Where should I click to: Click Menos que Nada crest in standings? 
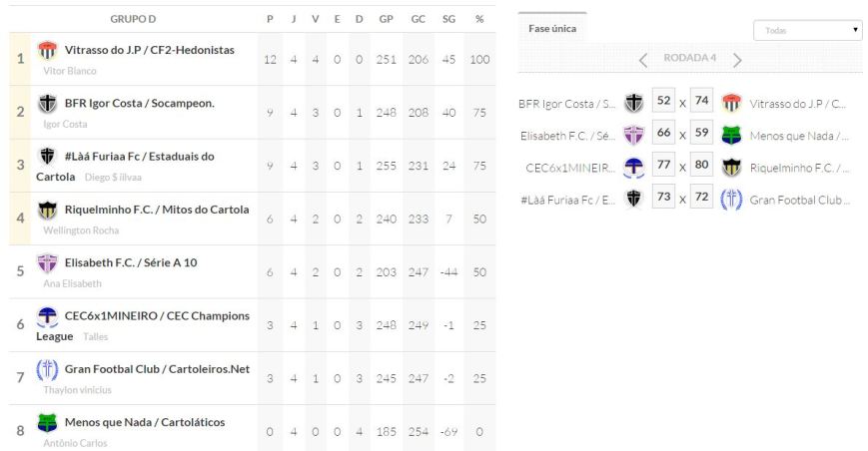pyautogui.click(x=47, y=423)
